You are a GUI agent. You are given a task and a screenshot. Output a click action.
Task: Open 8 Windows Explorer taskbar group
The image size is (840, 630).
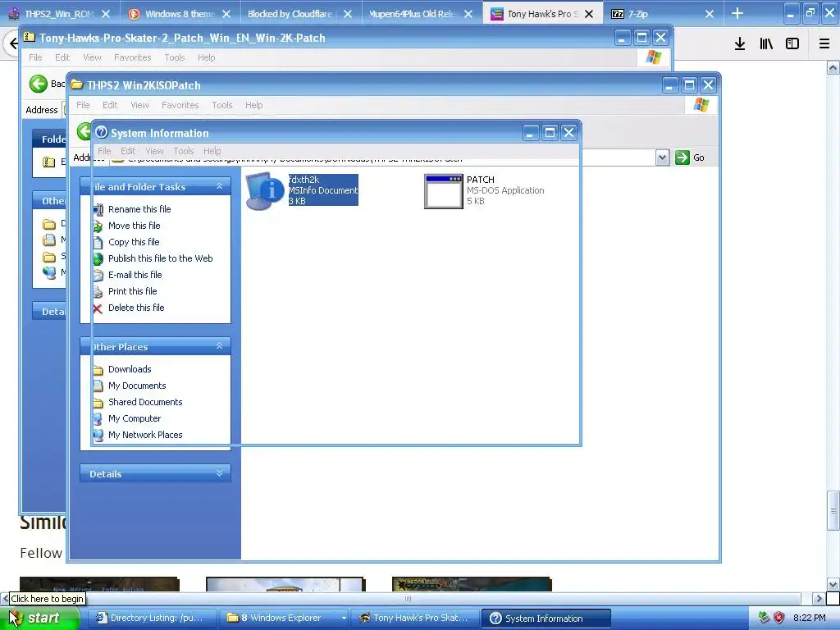tap(285, 619)
